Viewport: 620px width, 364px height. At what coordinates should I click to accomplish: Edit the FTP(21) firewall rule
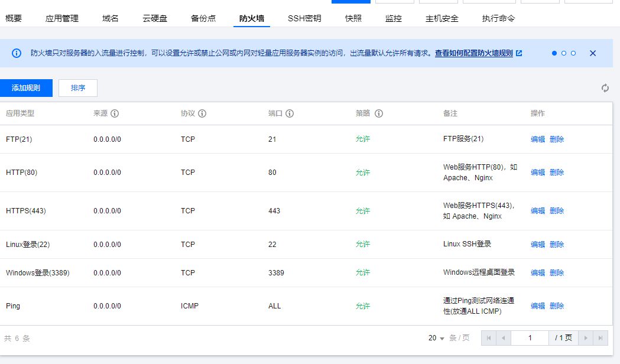click(x=537, y=139)
